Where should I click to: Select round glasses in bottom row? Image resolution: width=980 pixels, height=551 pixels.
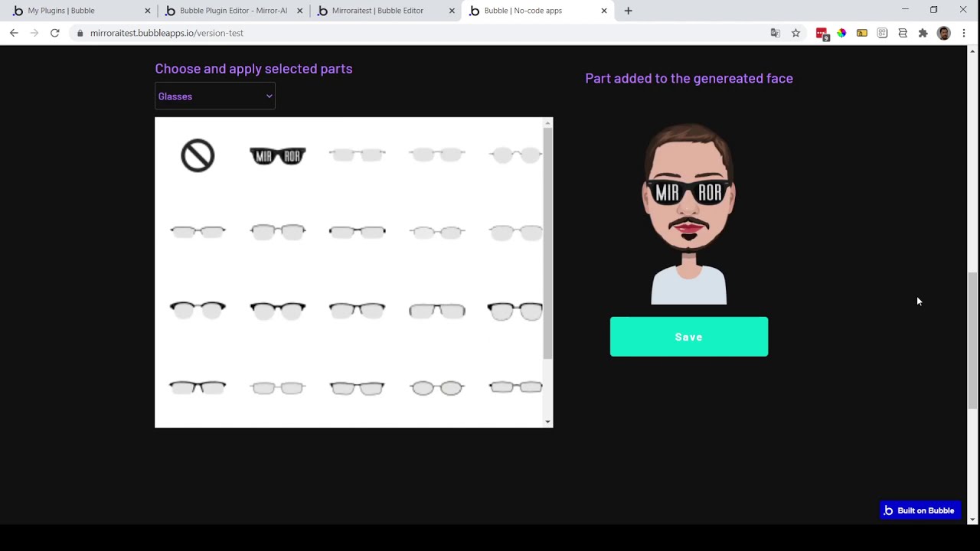[x=437, y=388]
